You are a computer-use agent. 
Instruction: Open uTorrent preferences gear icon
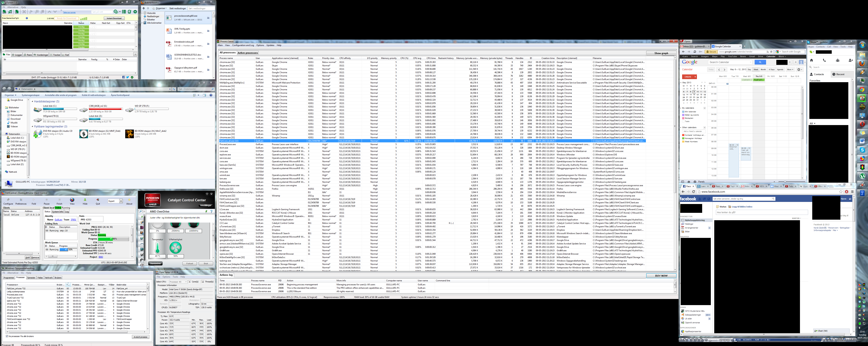pyautogui.click(x=135, y=12)
